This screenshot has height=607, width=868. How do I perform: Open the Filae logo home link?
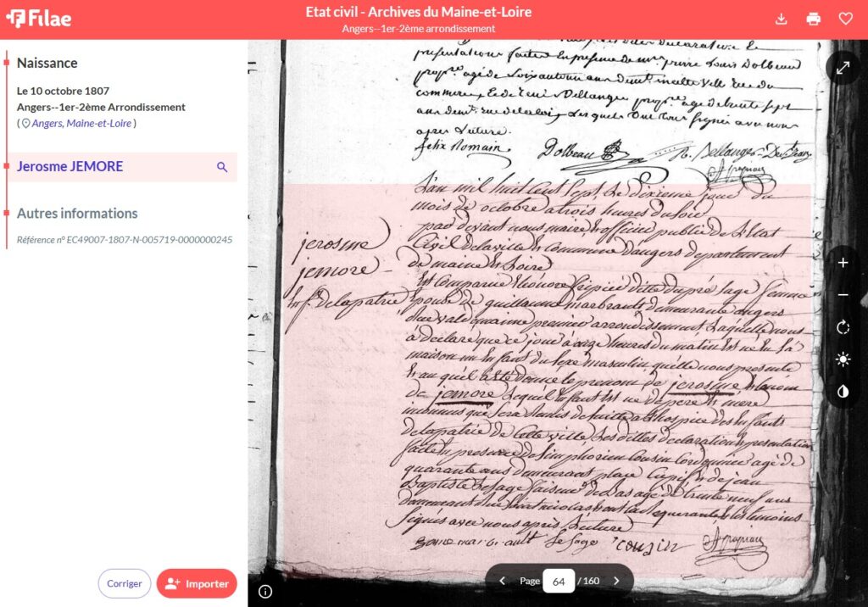(x=39, y=19)
